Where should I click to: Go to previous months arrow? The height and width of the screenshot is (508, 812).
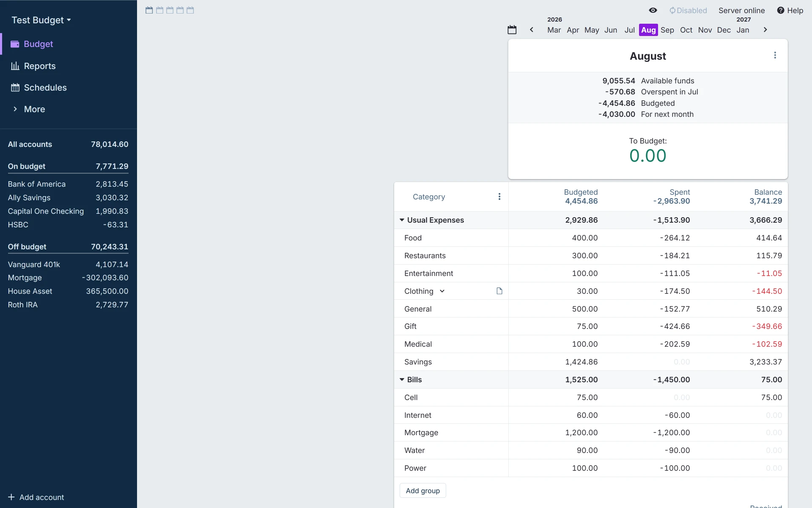[x=532, y=30]
